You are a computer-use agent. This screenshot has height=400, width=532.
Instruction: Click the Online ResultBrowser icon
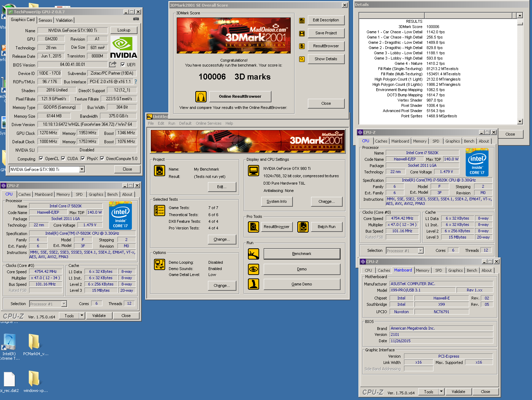click(x=201, y=96)
